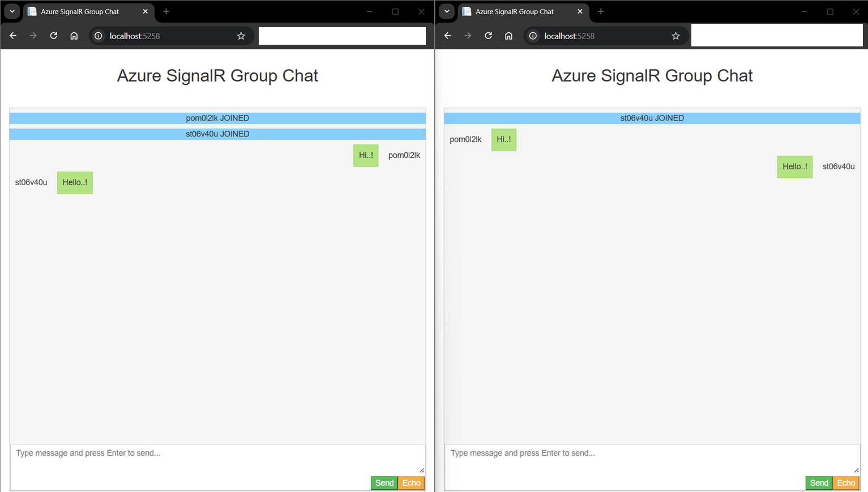Viewport: 868px width, 492px height.
Task: Focus the message text box in the left chat
Action: [217, 459]
